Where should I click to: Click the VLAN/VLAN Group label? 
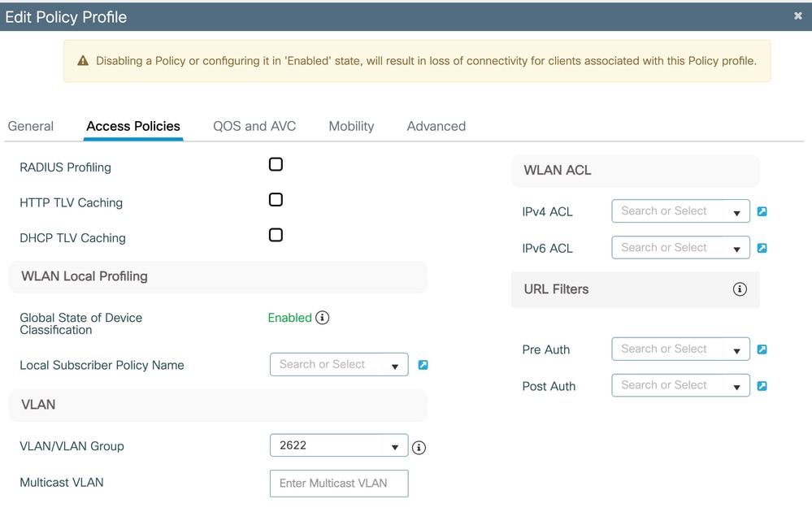(x=72, y=446)
